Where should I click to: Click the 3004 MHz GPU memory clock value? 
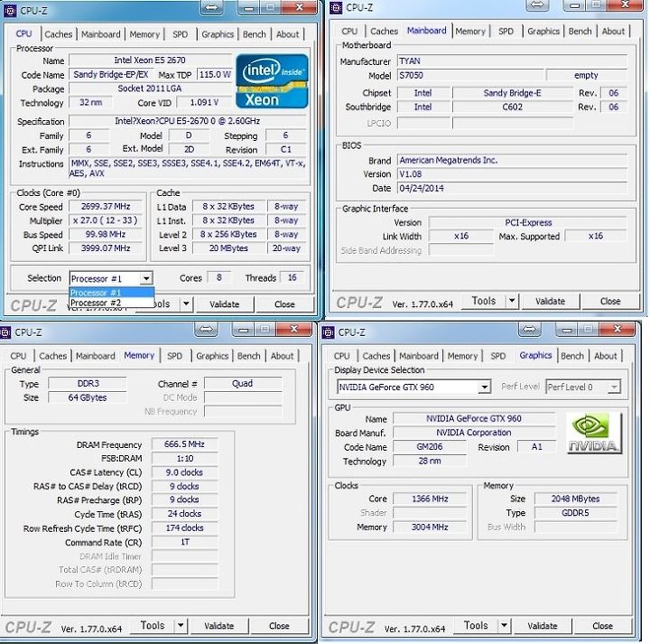point(430,527)
